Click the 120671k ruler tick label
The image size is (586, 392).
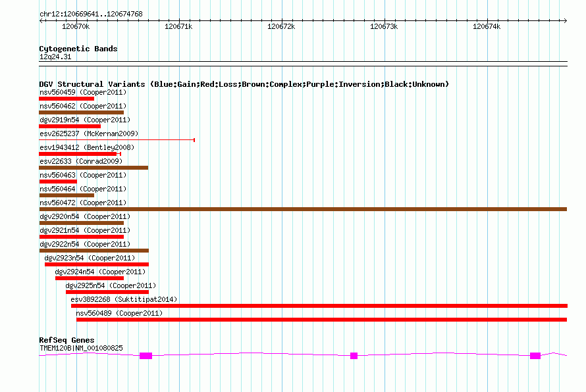[178, 26]
